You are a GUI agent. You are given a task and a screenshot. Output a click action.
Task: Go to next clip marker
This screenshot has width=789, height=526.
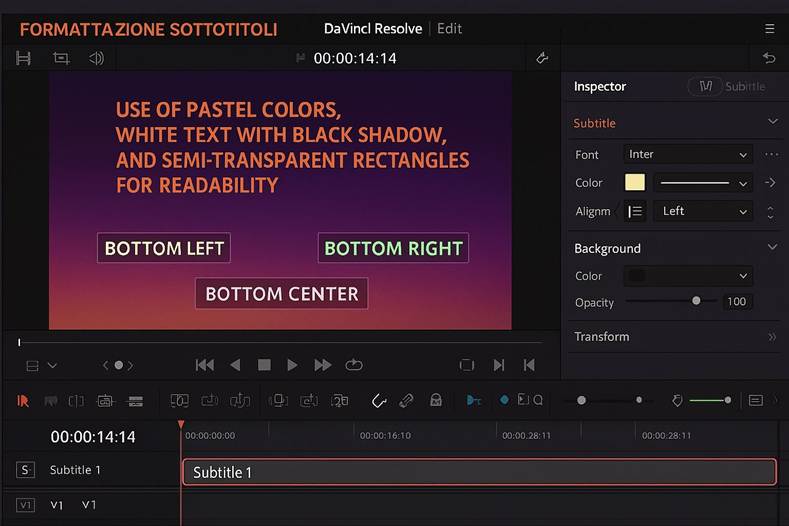click(x=498, y=365)
